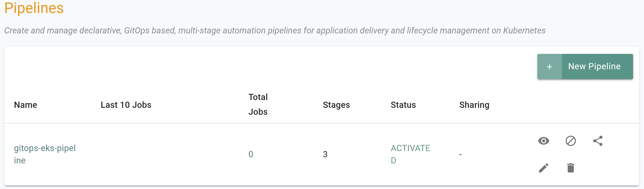
Task: Open total jobs count 0 link
Action: point(251,154)
